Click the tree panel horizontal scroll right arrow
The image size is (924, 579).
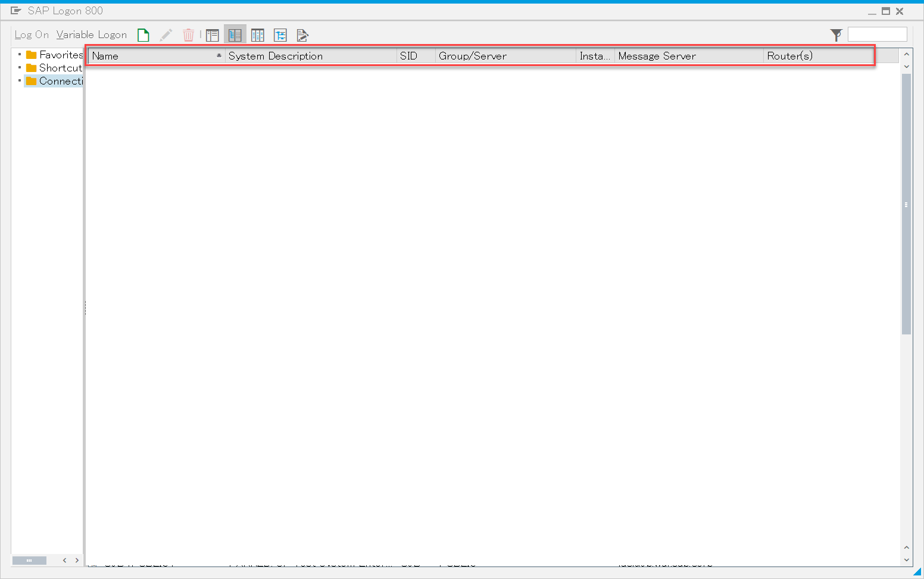coord(77,560)
